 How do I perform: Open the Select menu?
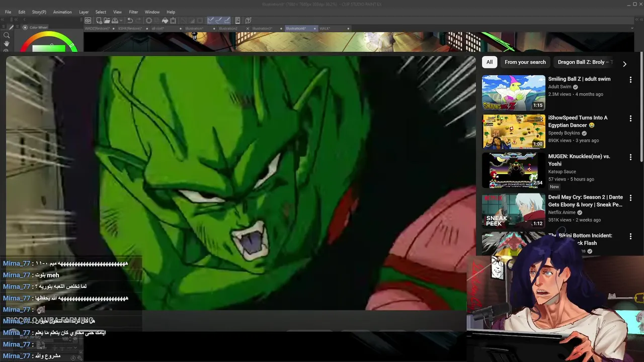101,12
